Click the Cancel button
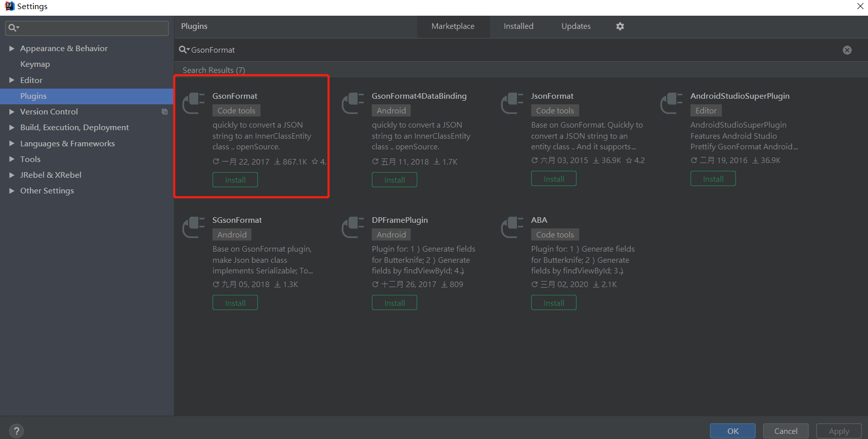868x439 pixels. 786,431
